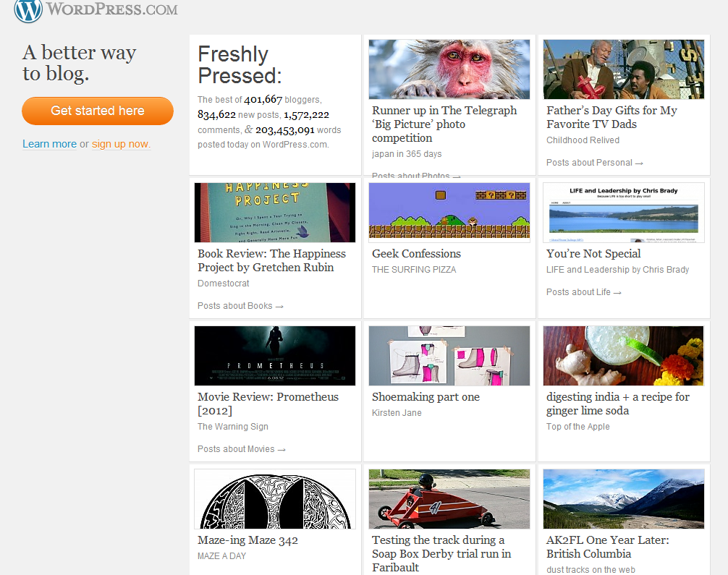Click the ginger lime soda photo
This screenshot has height=575, width=728.
click(x=623, y=356)
